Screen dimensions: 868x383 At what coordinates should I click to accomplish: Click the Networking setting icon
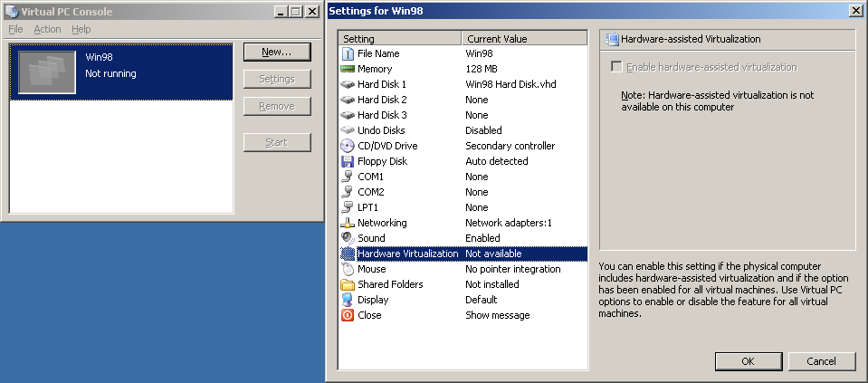[348, 223]
